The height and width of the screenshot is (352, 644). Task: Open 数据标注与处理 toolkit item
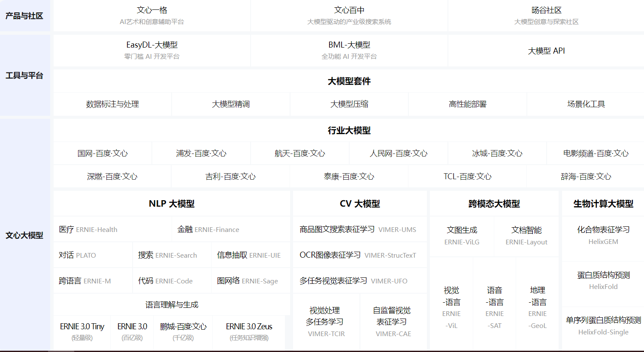(112, 104)
